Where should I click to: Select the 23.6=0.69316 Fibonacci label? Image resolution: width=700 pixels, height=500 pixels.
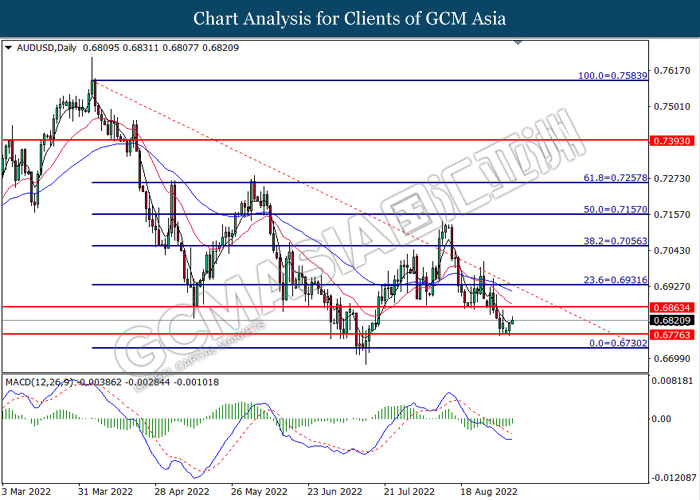(x=615, y=280)
